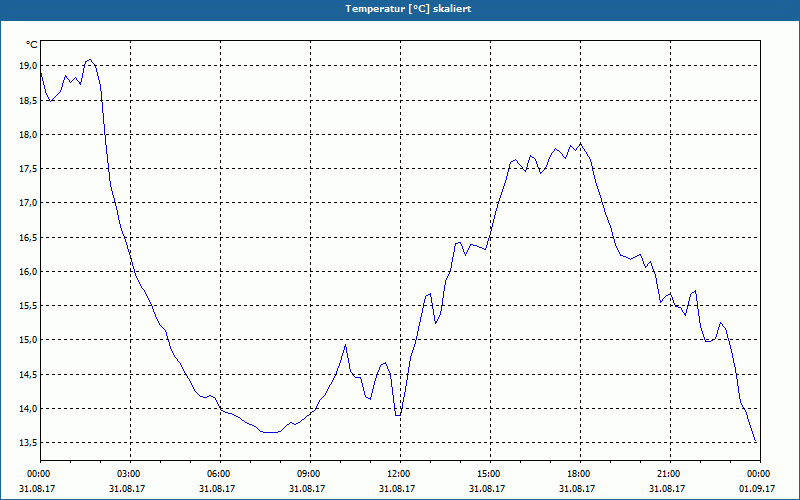
Task: Click the 18:00 time label
Action: [x=580, y=474]
